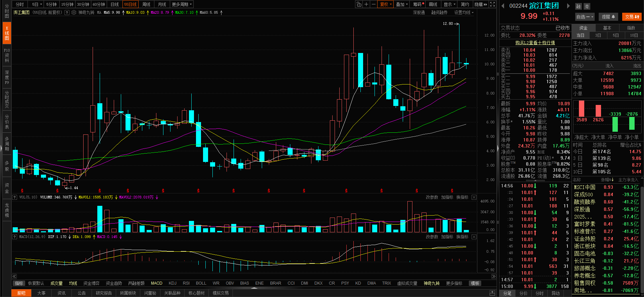Toggle the 均线 moving average overlay
The width and height of the screenshot is (644, 297).
(73, 283)
